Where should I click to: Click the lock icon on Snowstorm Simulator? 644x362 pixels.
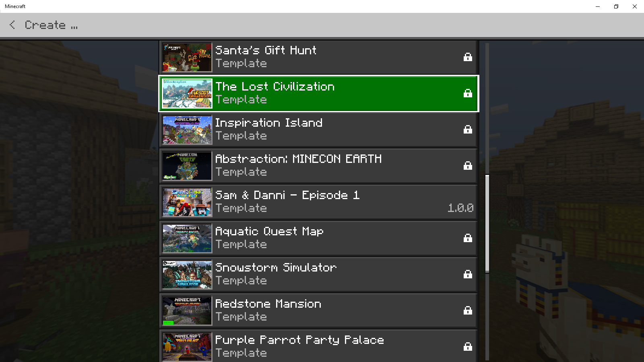pyautogui.click(x=468, y=274)
